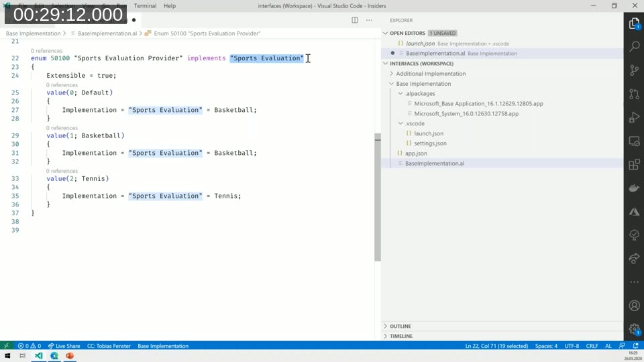Open the Live Share activity bar icon
Screen dimensions: 644x362
pyautogui.click(x=634, y=259)
